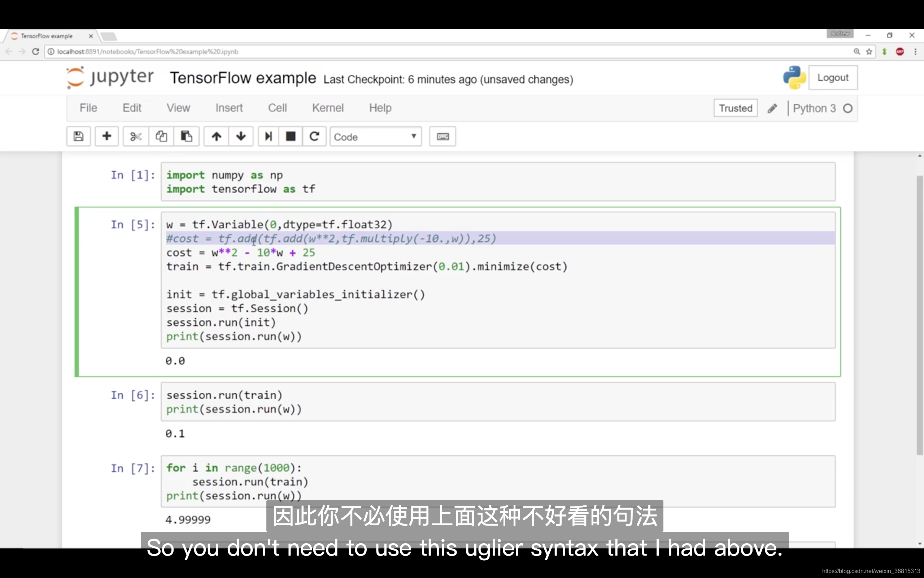Click the Jupyter logo
The width and height of the screenshot is (924, 578).
point(110,78)
